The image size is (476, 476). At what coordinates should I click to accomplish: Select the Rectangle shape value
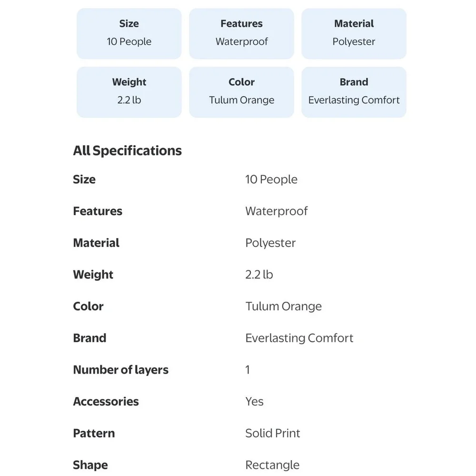point(272,465)
